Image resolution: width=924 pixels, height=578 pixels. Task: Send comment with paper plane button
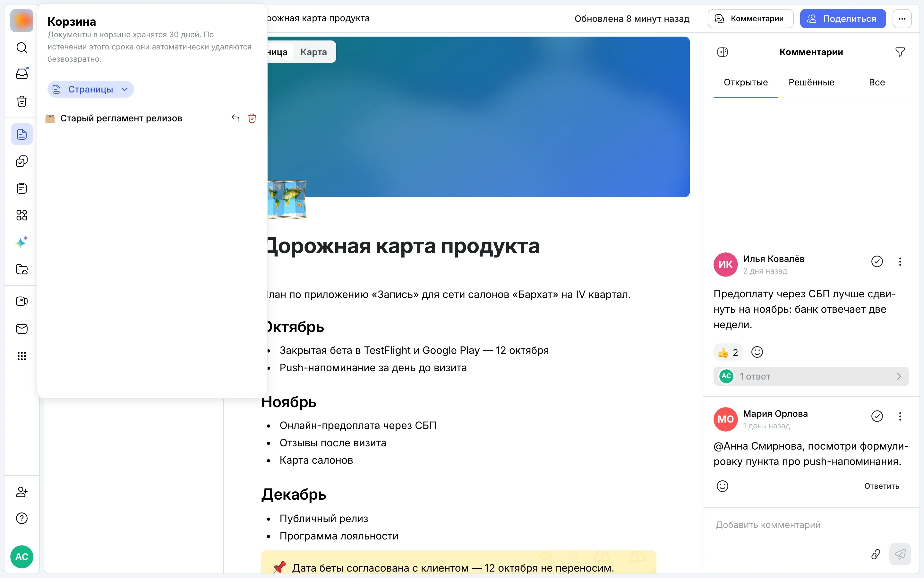900,554
